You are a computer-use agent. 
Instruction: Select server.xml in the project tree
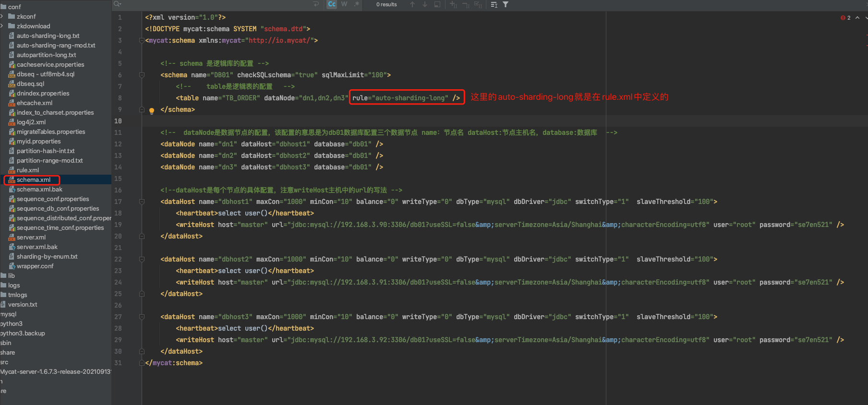click(x=31, y=237)
